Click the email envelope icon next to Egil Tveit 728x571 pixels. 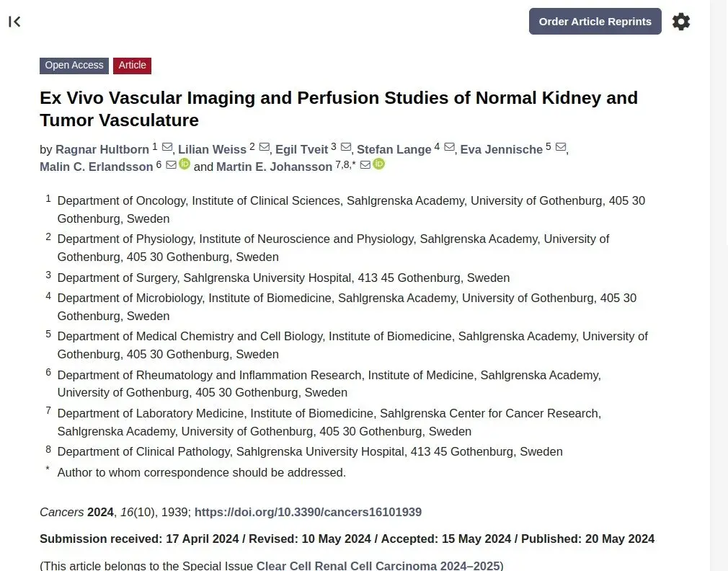pyautogui.click(x=346, y=147)
